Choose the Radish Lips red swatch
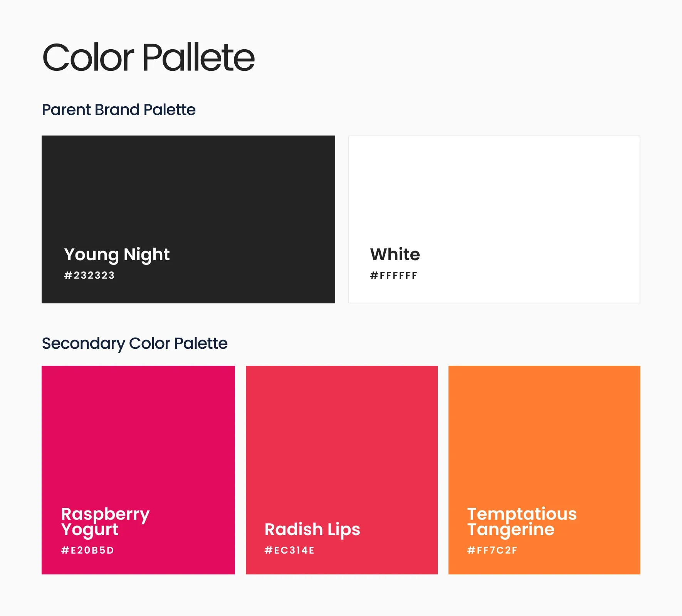 click(x=342, y=470)
